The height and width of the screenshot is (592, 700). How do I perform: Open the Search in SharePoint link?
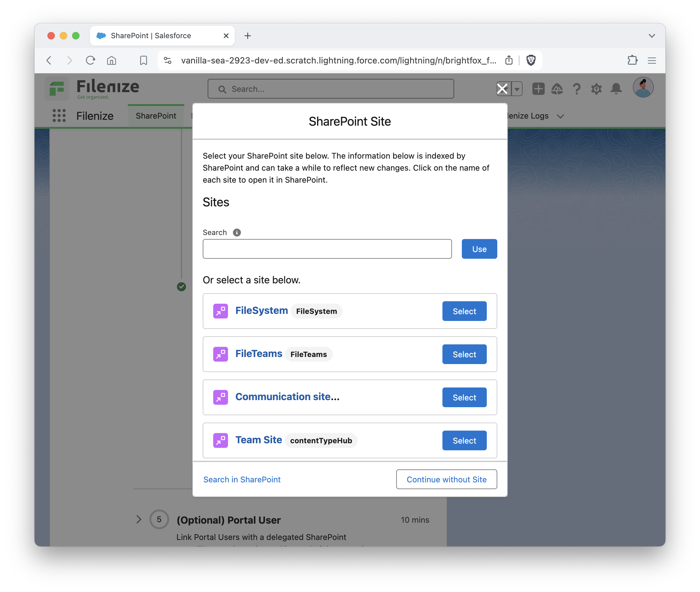(242, 480)
